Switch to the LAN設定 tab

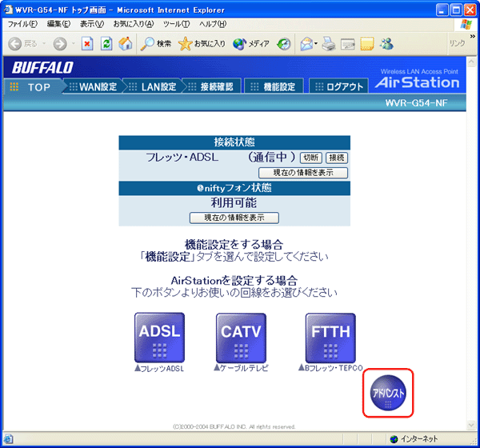tap(153, 87)
